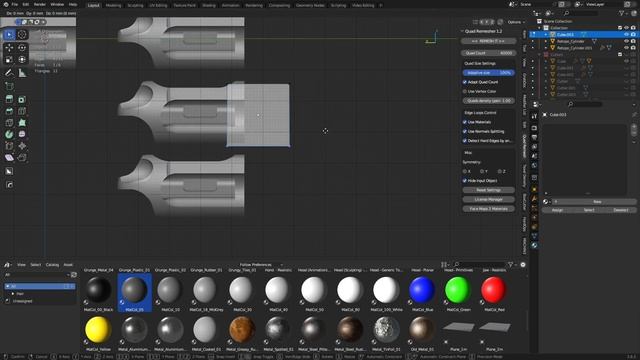This screenshot has height=360, width=640.
Task: Enable Z symmetry option
Action: pos(500,171)
